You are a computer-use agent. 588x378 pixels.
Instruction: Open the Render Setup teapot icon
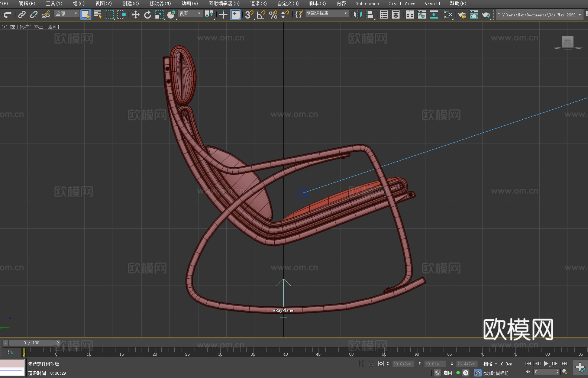click(462, 14)
